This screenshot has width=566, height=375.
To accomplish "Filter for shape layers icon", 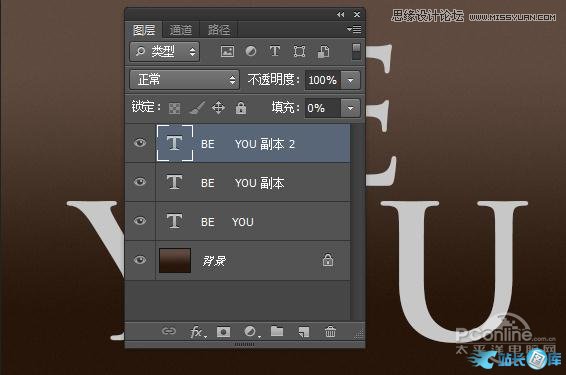I will click(299, 52).
